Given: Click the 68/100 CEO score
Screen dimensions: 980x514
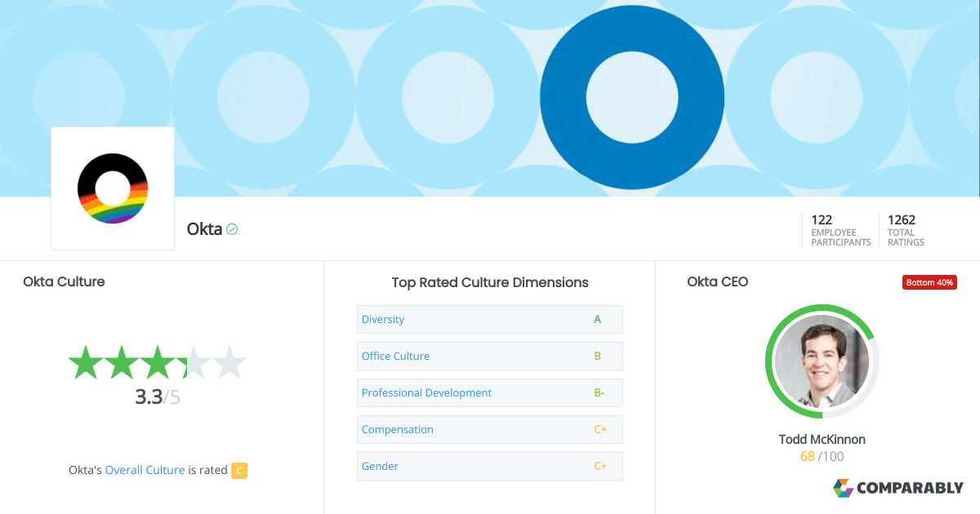Looking at the screenshot, I should tap(822, 456).
